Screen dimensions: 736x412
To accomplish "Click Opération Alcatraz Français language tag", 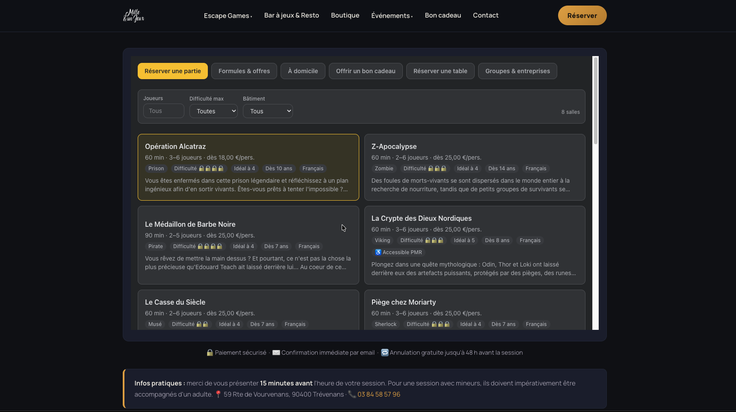I will (x=313, y=168).
